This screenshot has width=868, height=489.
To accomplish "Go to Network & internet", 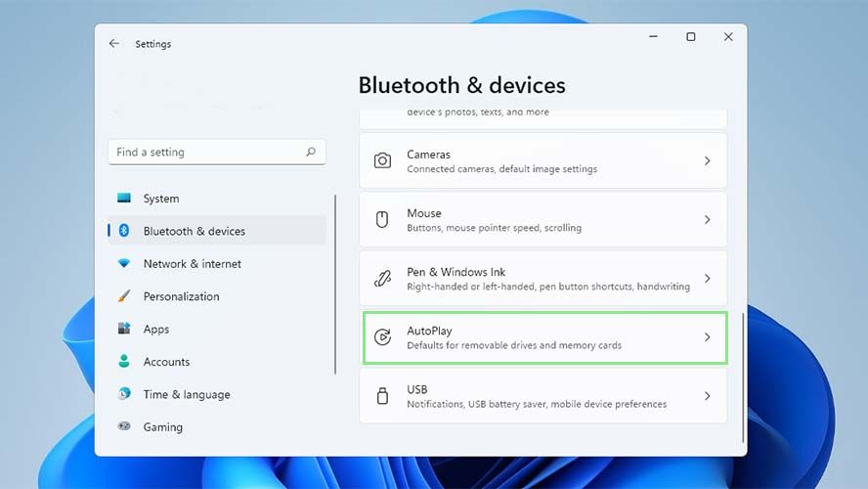I will 217,264.
